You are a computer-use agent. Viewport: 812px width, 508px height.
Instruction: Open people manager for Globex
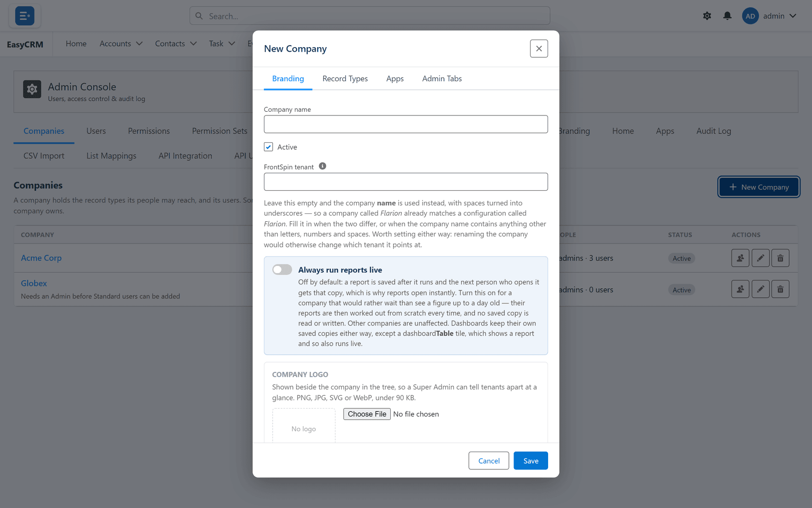pos(740,289)
